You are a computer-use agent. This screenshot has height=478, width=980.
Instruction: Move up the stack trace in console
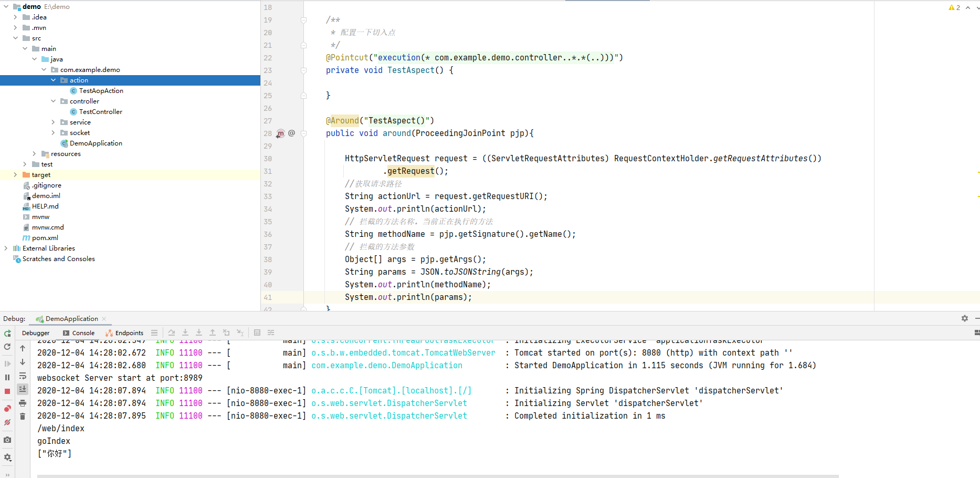(x=23, y=348)
